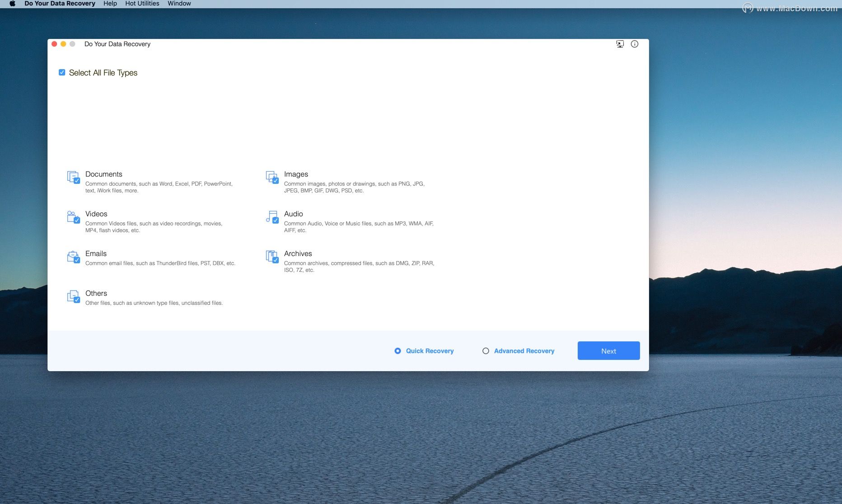Minimize the window with yellow button
Viewport: 842px width, 504px height.
63,44
